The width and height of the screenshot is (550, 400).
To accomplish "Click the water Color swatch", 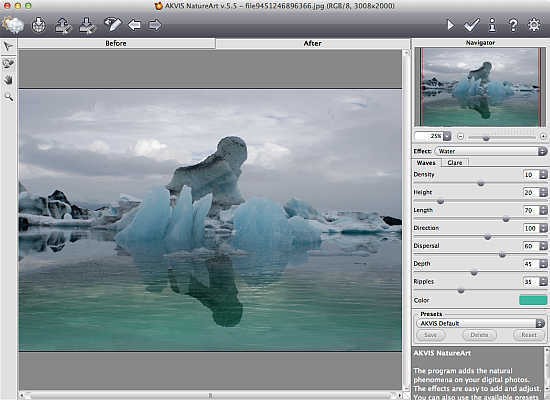I will 533,300.
